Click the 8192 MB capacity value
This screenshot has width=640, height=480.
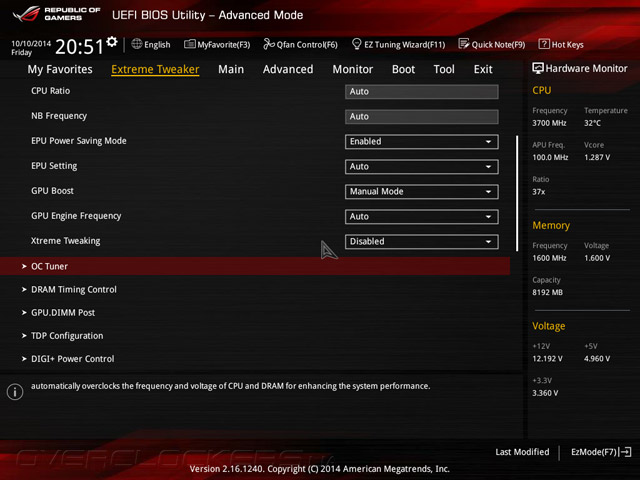click(547, 292)
